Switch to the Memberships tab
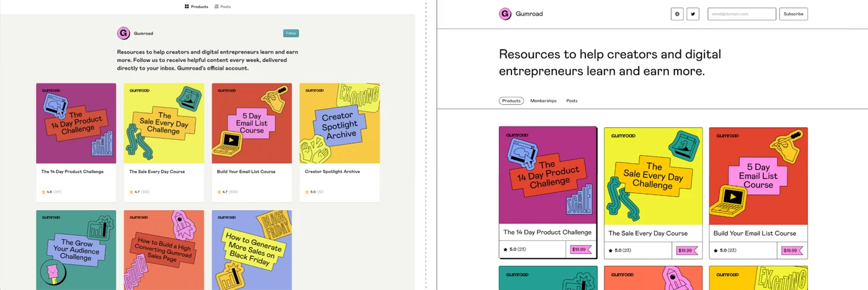868x290 pixels. point(543,100)
